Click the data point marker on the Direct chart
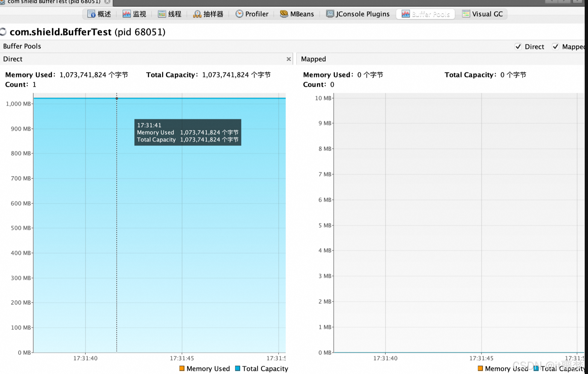The height and width of the screenshot is (374, 588). pos(117,98)
